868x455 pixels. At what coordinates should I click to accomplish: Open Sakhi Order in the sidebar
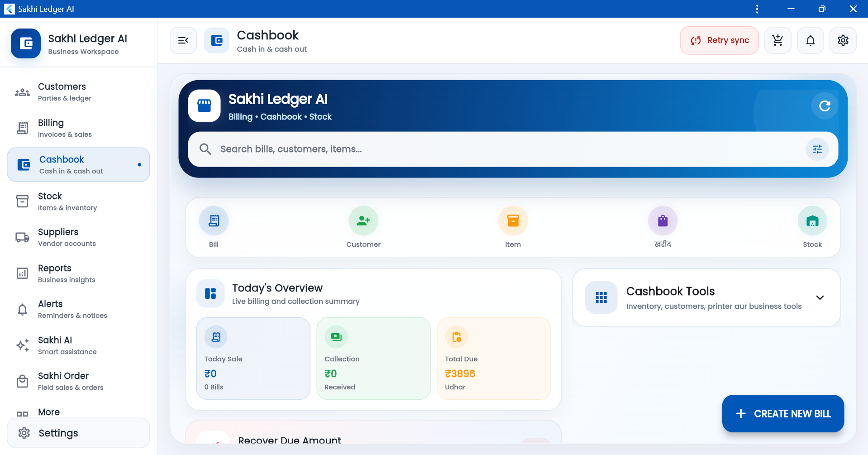coord(78,381)
